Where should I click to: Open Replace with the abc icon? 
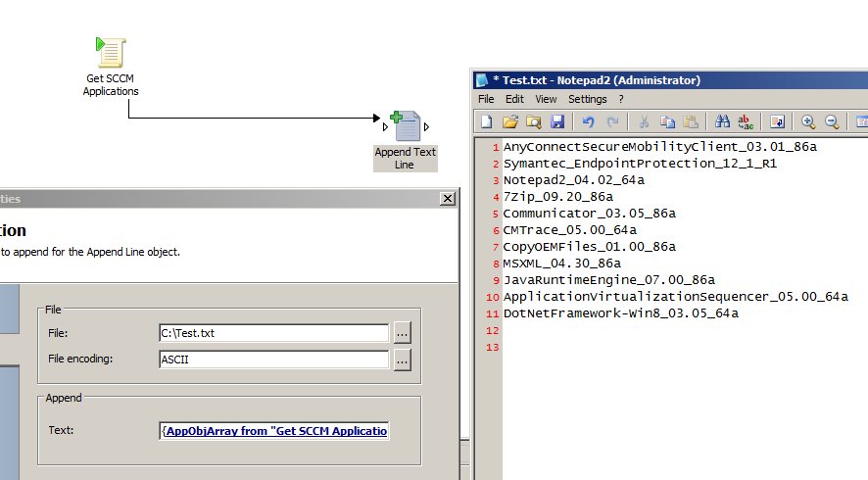(x=746, y=121)
